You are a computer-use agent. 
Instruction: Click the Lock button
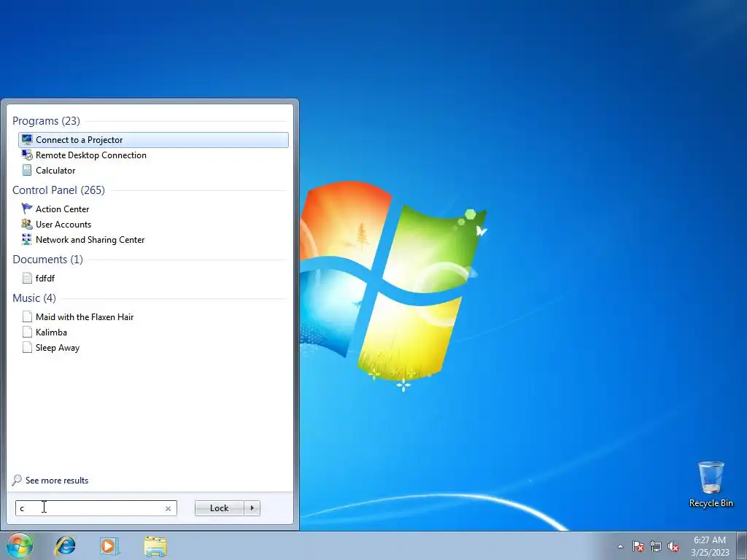click(219, 508)
